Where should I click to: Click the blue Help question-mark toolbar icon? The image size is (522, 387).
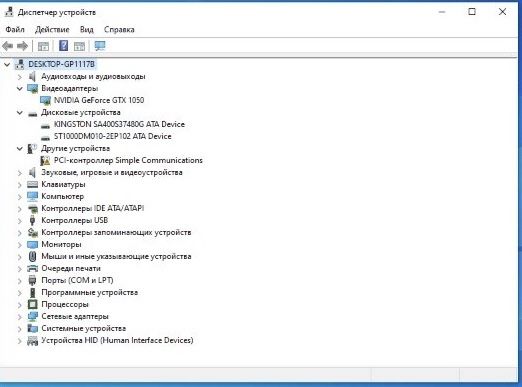click(63, 46)
